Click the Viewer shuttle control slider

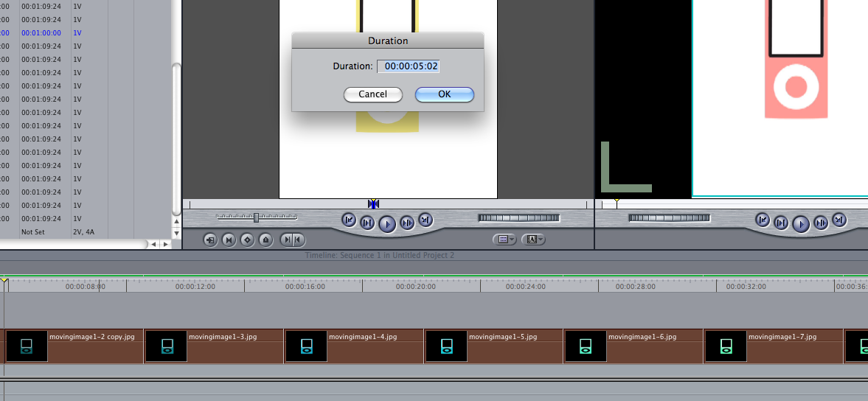pyautogui.click(x=257, y=218)
